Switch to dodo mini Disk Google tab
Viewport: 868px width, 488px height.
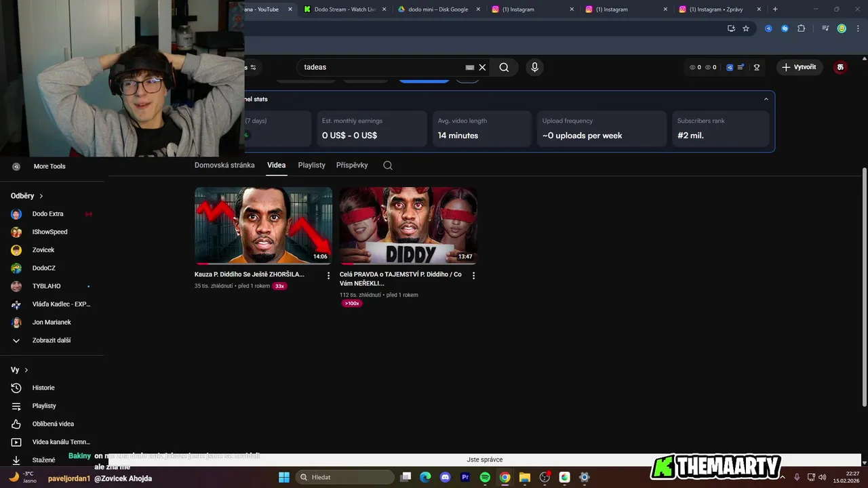pyautogui.click(x=438, y=9)
